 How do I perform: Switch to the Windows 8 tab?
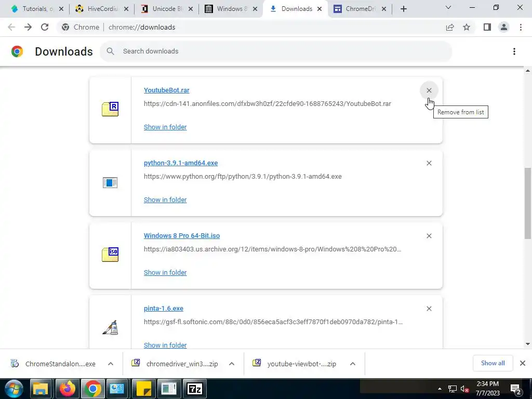[x=228, y=9]
